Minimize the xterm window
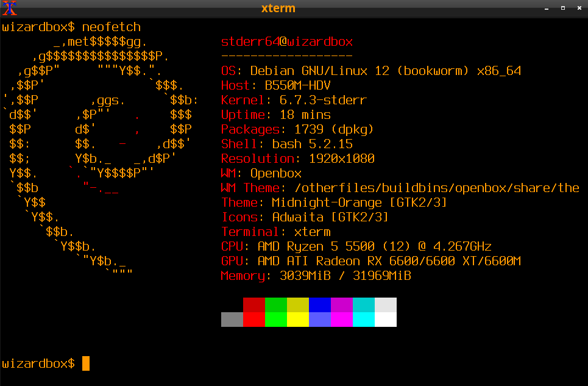The image size is (588, 386). point(547,8)
